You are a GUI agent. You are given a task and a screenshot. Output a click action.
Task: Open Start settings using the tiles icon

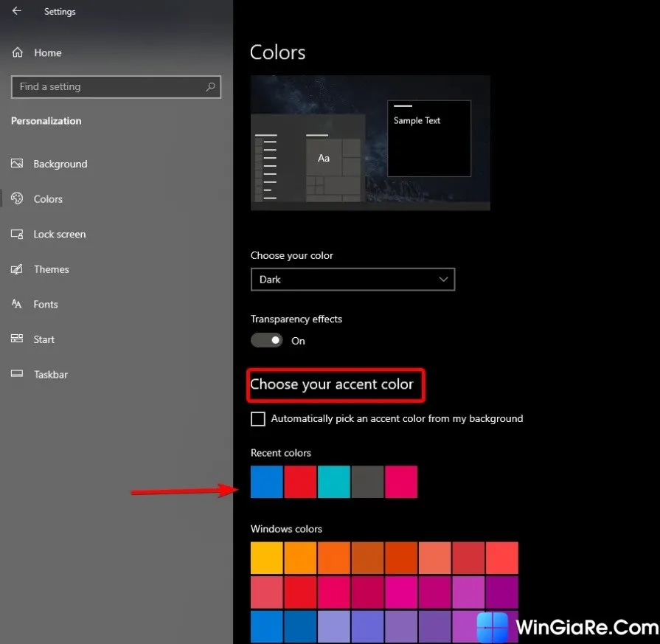(x=16, y=339)
